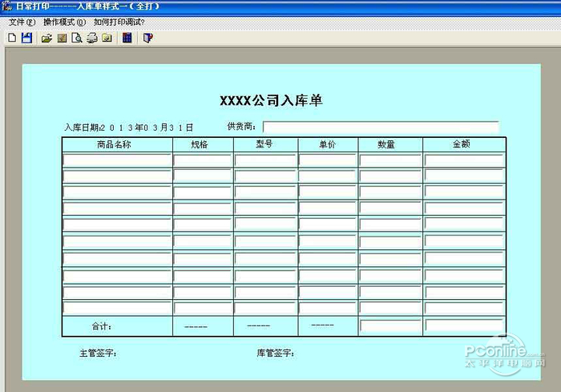Open print preview with the magnifier page icon
561x392 pixels.
pos(77,38)
